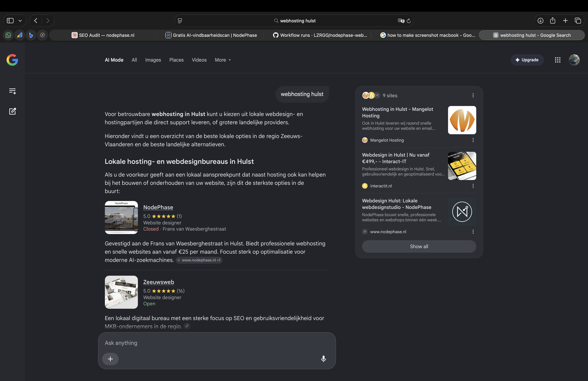The image size is (588, 381).
Task: Switch to the All results tab
Action: tap(134, 60)
